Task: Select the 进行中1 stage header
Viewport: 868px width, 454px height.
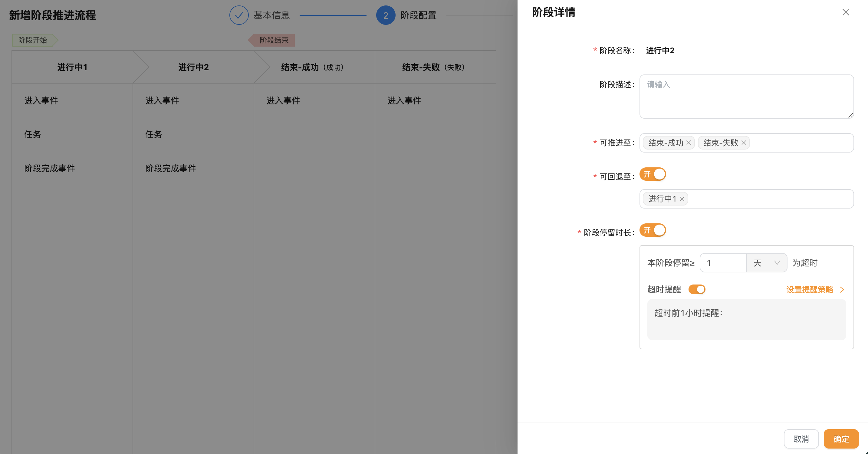Action: pyautogui.click(x=72, y=67)
